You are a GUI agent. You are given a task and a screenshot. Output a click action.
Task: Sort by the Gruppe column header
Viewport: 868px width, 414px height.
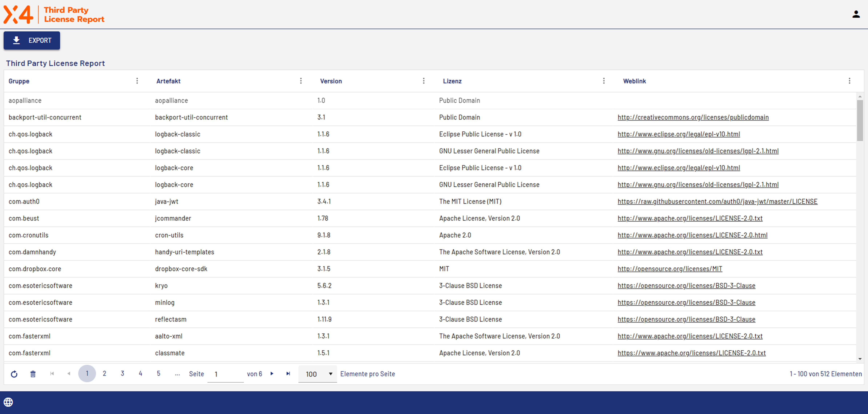point(19,81)
